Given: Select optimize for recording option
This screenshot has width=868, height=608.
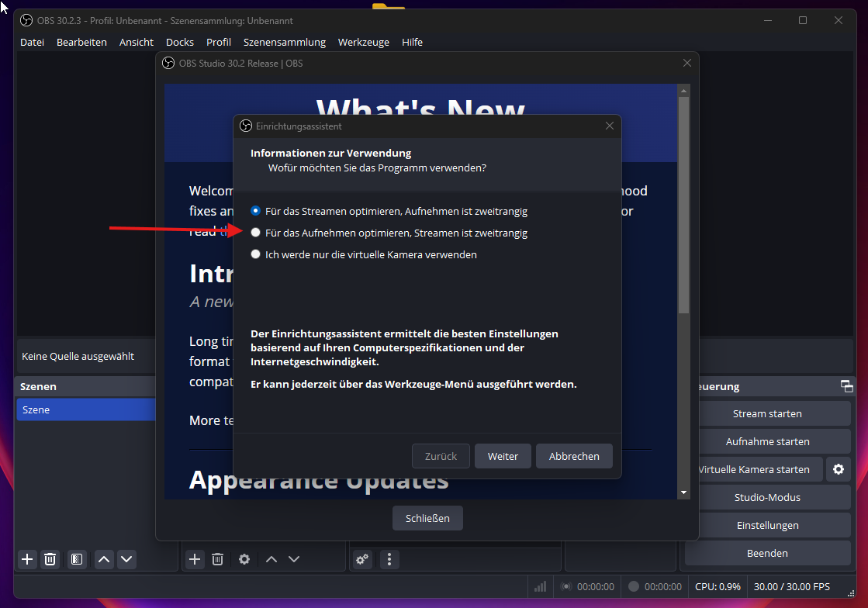Looking at the screenshot, I should [x=389, y=233].
